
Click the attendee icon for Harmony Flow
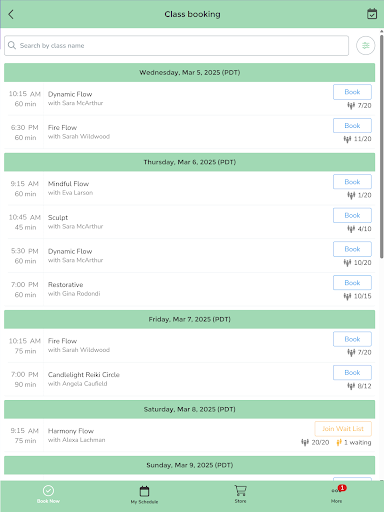(305, 442)
